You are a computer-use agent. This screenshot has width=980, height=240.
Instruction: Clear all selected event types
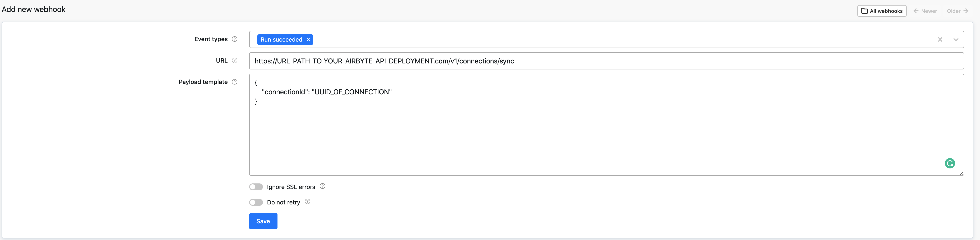point(940,40)
